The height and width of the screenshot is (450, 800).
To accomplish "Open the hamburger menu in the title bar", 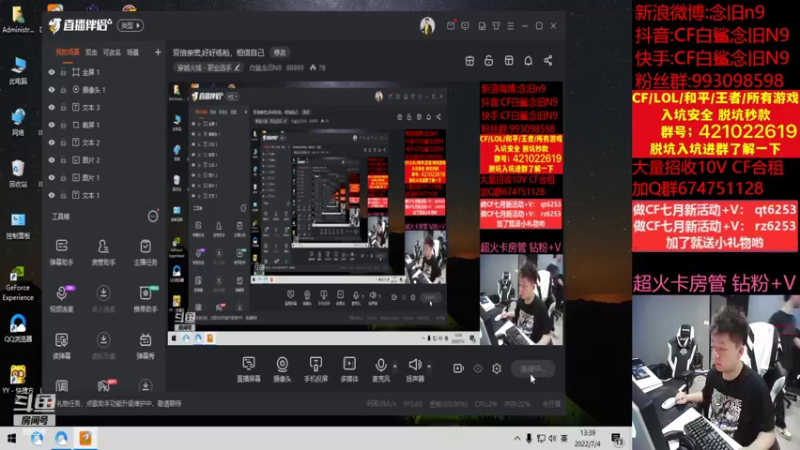I will (x=510, y=26).
